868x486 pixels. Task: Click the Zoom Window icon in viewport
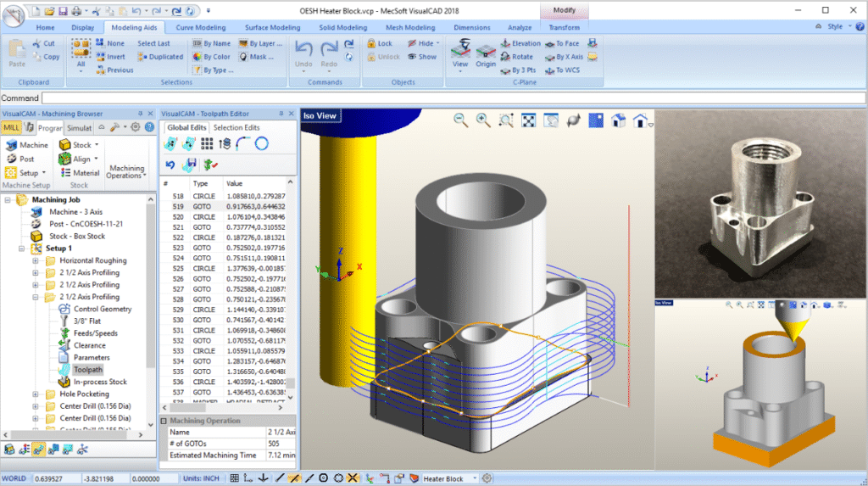(x=506, y=120)
